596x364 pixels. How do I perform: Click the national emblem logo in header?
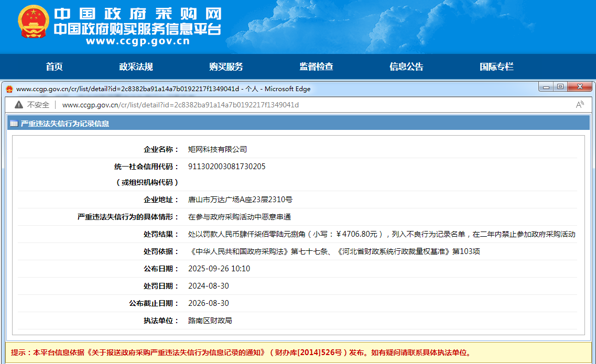(34, 22)
